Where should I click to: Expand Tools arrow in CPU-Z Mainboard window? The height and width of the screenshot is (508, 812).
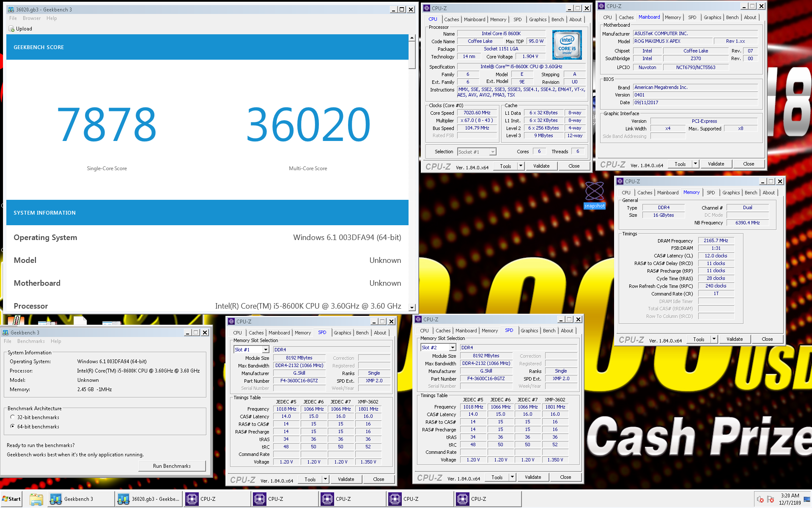click(x=696, y=164)
